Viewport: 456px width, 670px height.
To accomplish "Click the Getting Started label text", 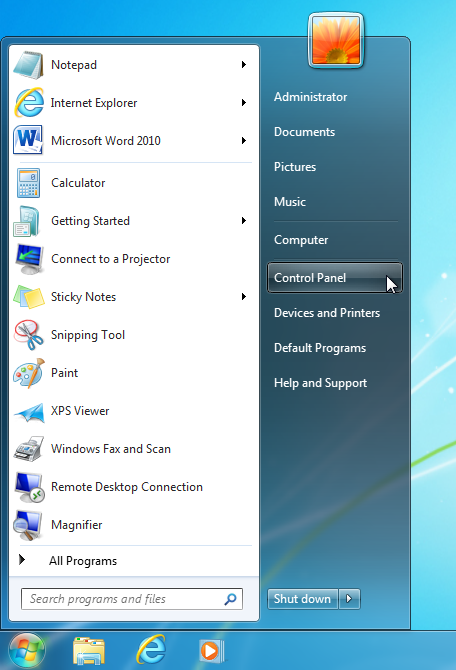I will click(x=90, y=221).
